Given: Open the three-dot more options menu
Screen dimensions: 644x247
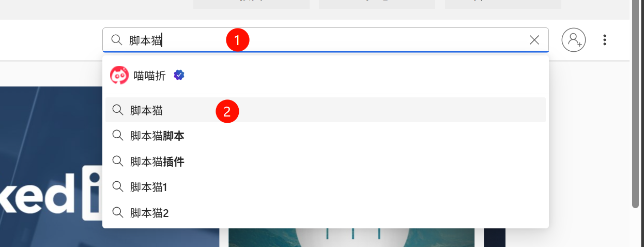Looking at the screenshot, I should (605, 40).
